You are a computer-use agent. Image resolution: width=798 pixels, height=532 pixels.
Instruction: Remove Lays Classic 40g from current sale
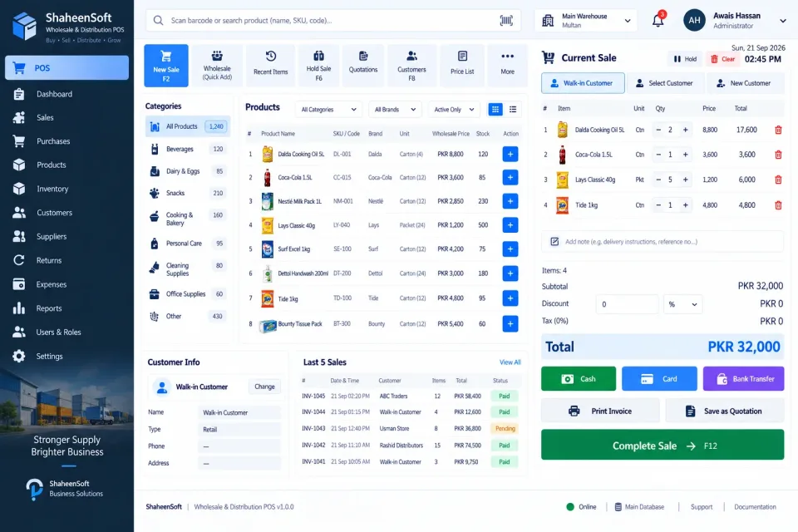[x=778, y=180]
